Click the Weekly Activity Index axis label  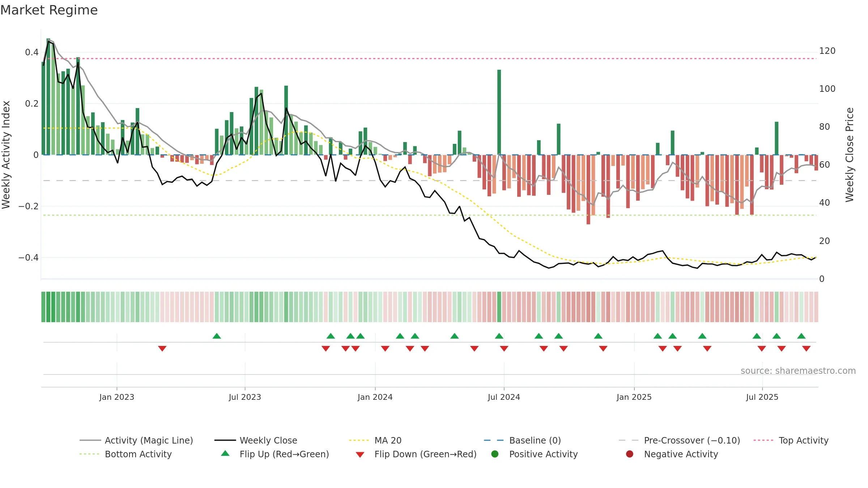(6, 155)
